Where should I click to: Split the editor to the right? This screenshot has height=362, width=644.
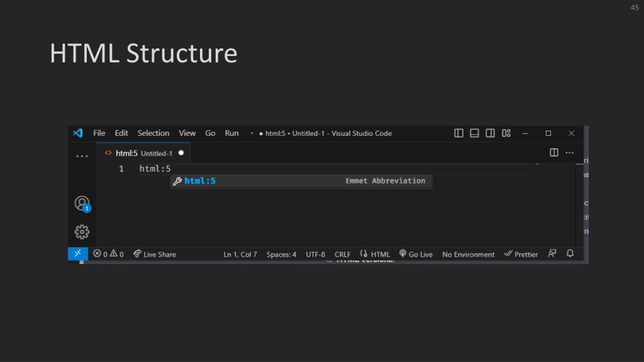click(x=554, y=153)
